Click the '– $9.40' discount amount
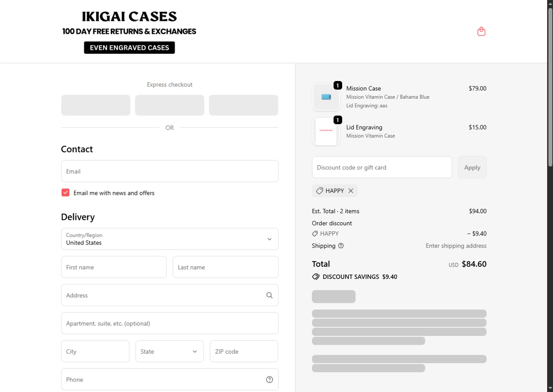Viewport: 553px width, 392px height. coord(477,234)
